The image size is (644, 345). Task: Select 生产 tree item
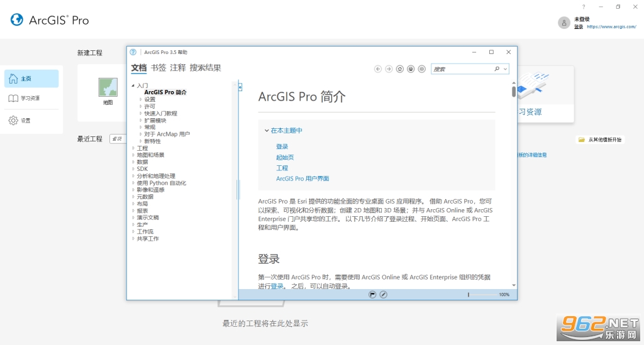point(142,225)
